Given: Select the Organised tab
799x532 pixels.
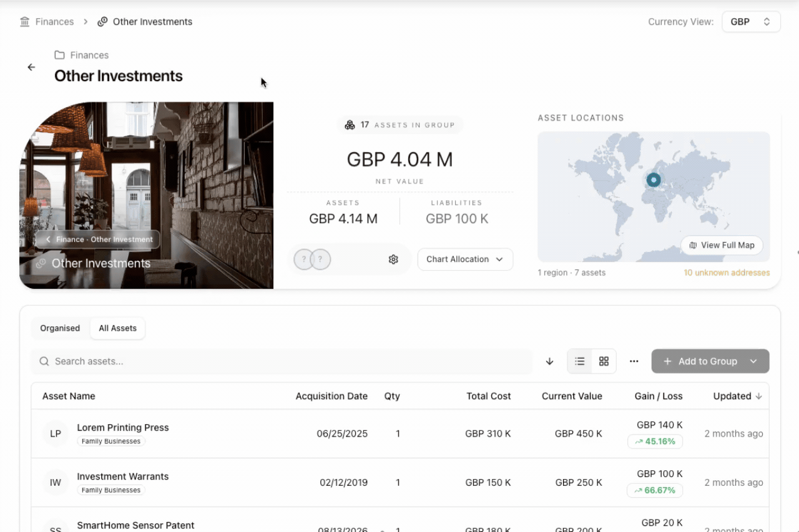Looking at the screenshot, I should click(x=60, y=328).
